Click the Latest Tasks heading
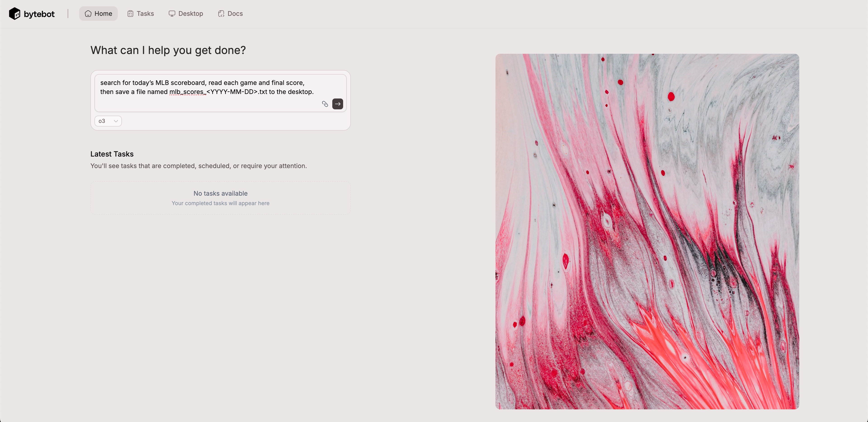The image size is (868, 422). [112, 154]
